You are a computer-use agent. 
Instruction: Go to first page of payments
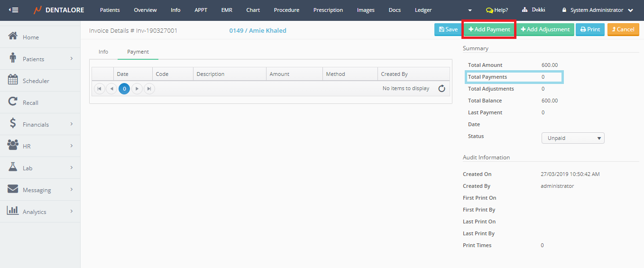99,89
